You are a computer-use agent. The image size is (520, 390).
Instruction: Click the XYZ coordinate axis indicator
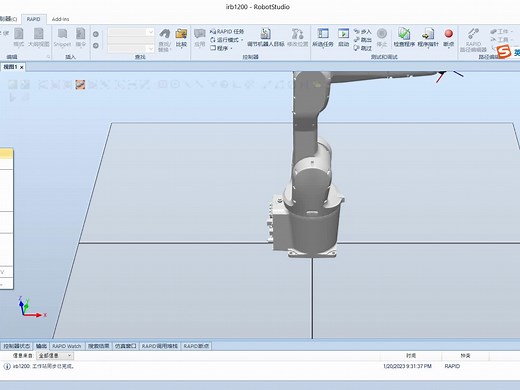point(32,307)
